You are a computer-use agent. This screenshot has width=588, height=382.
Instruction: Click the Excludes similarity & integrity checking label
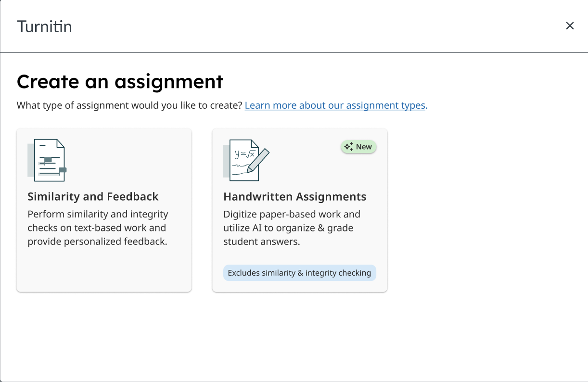(299, 273)
